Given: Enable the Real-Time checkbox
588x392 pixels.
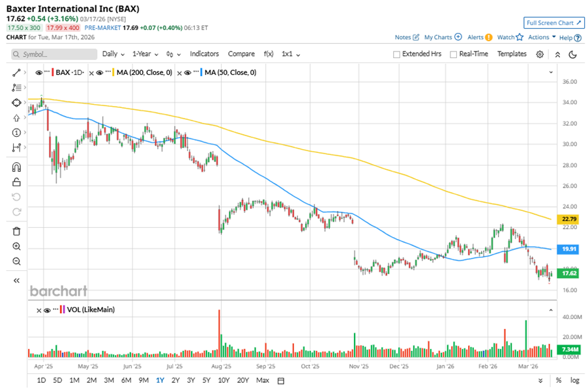Looking at the screenshot, I should click(453, 54).
